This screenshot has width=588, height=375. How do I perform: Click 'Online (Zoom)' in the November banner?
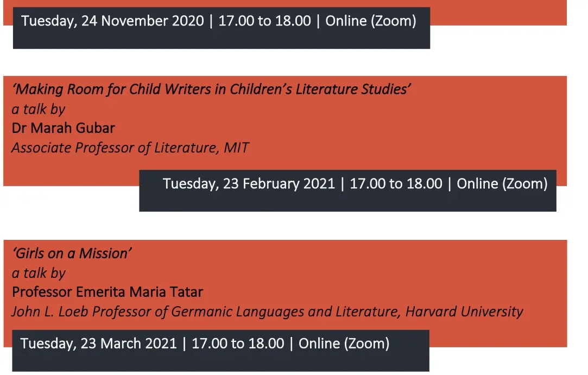pyautogui.click(x=370, y=21)
